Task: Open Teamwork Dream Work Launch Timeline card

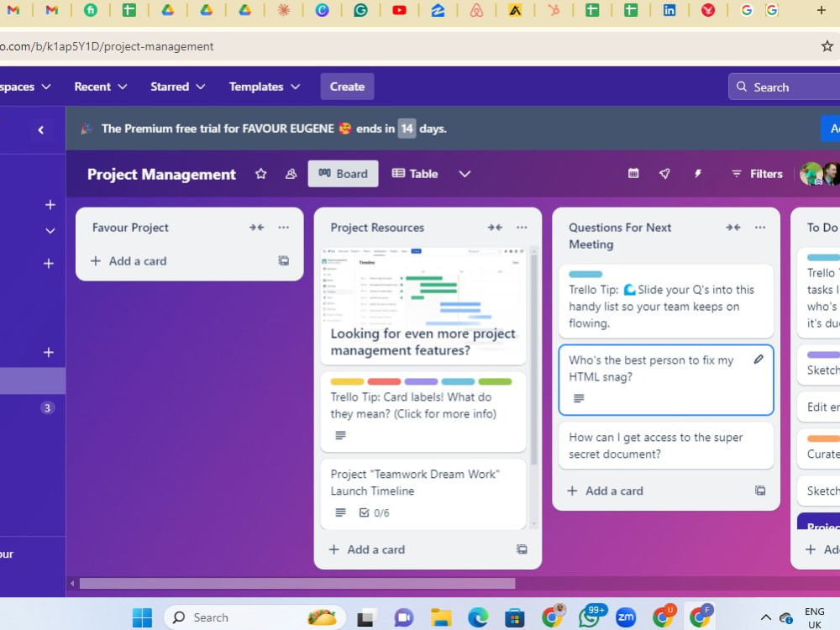Action: click(x=423, y=493)
